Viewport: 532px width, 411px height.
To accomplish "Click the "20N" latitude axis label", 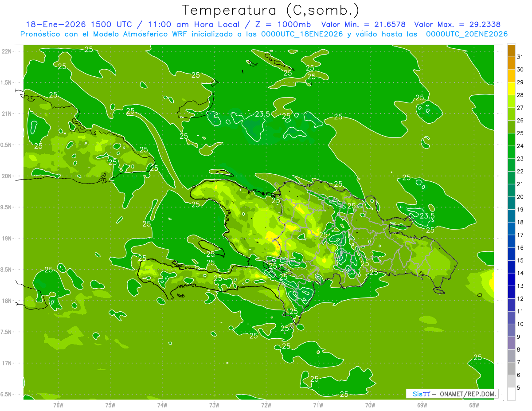I will (7, 176).
